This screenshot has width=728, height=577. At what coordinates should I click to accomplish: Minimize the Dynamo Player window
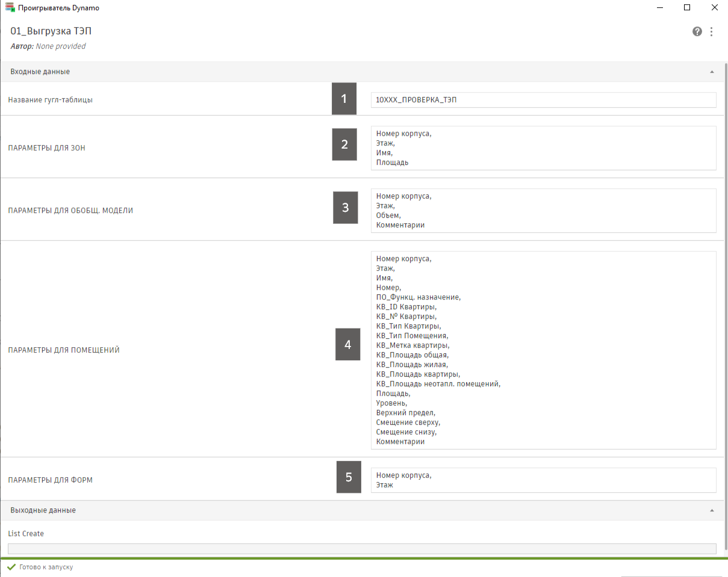pyautogui.click(x=659, y=8)
